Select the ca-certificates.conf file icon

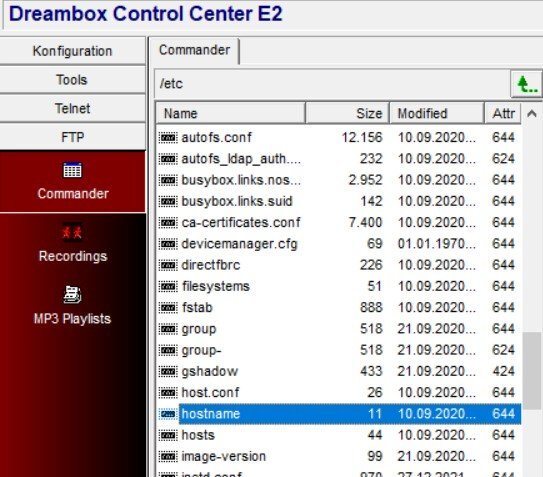[168, 223]
